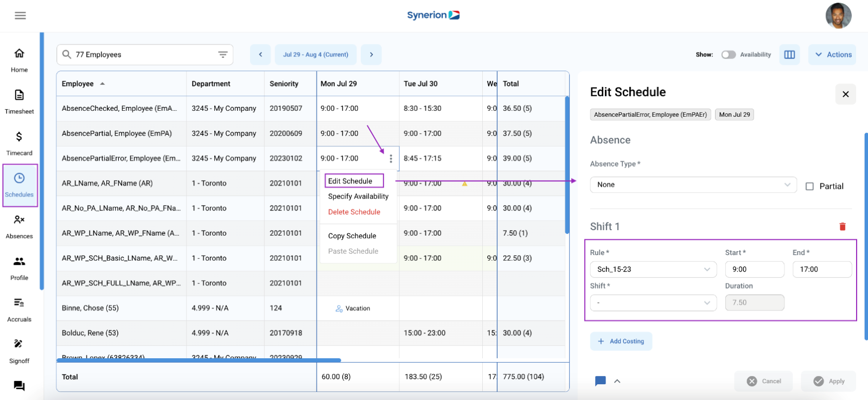Open the Shift dropdown

[653, 302]
